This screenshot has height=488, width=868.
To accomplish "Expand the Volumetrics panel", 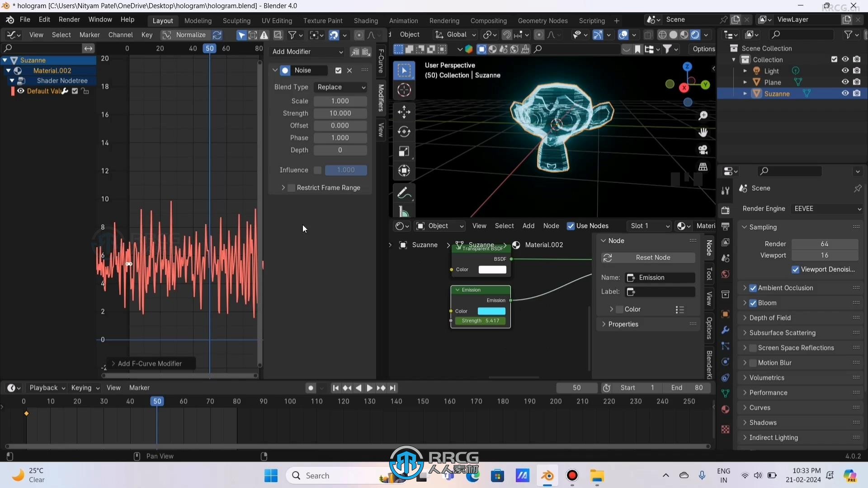I will coord(767,378).
